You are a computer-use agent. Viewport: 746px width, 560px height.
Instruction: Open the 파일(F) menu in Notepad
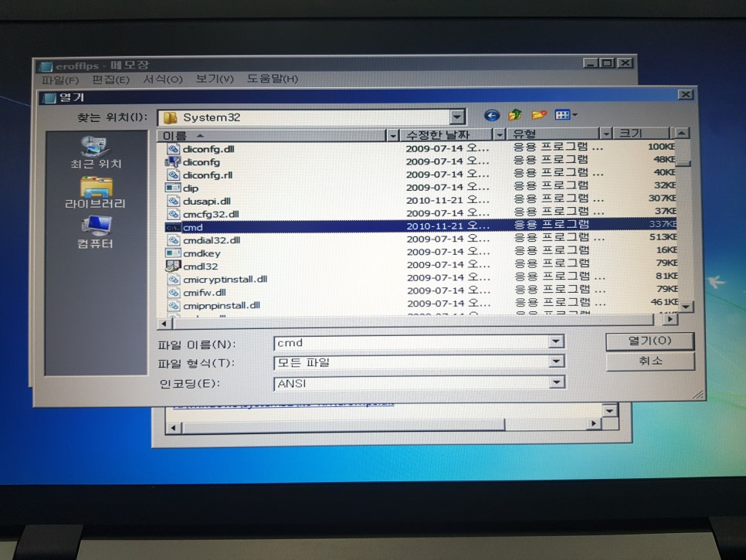(60, 80)
